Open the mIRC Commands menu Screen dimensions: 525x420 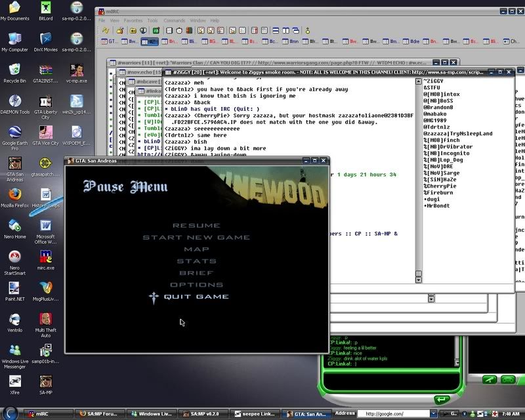[x=173, y=21]
